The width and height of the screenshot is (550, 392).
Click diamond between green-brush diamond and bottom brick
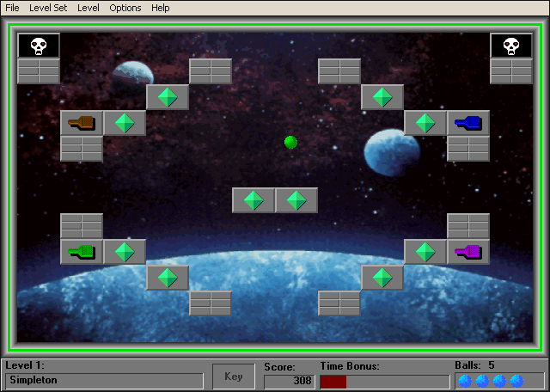pyautogui.click(x=168, y=278)
